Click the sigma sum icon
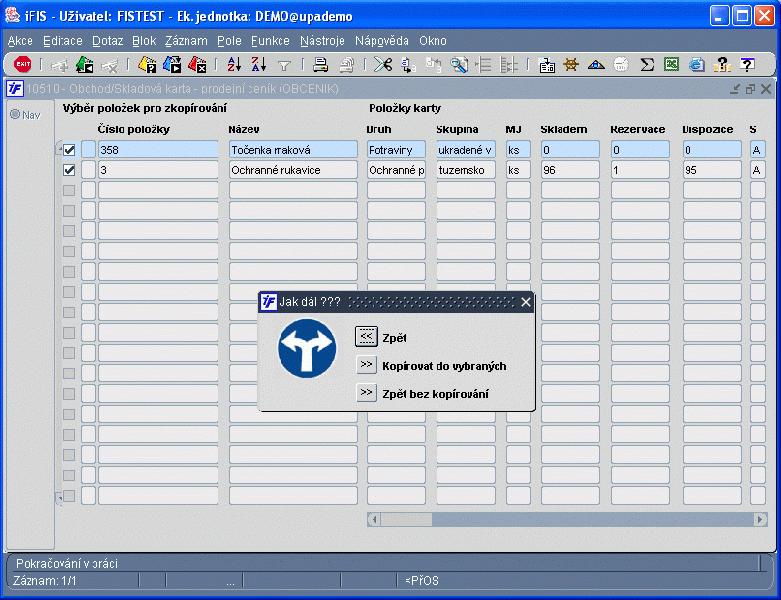The height and width of the screenshot is (600, 781). point(647,64)
